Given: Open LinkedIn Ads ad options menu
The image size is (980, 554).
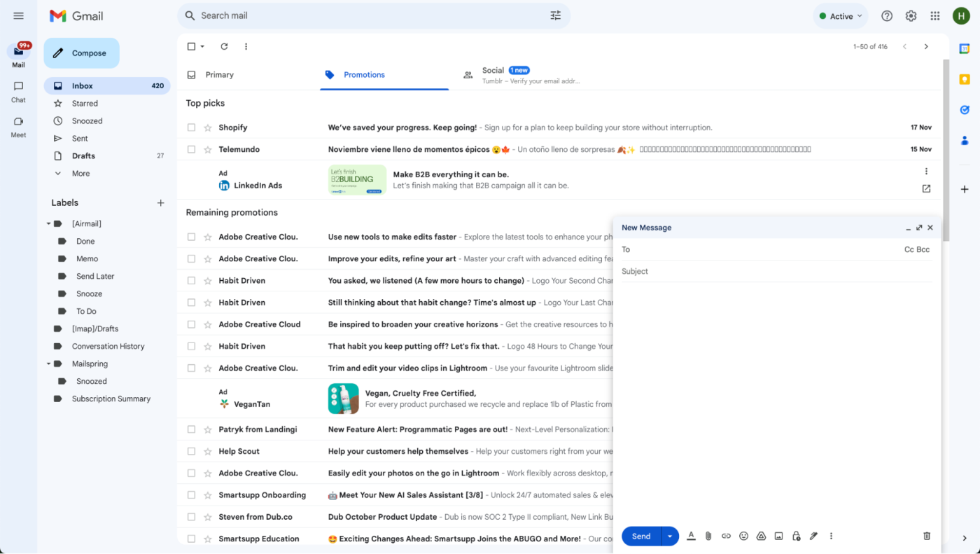Looking at the screenshot, I should point(926,171).
